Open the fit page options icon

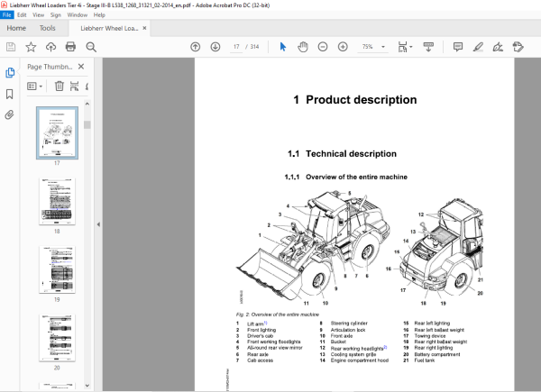(x=405, y=47)
